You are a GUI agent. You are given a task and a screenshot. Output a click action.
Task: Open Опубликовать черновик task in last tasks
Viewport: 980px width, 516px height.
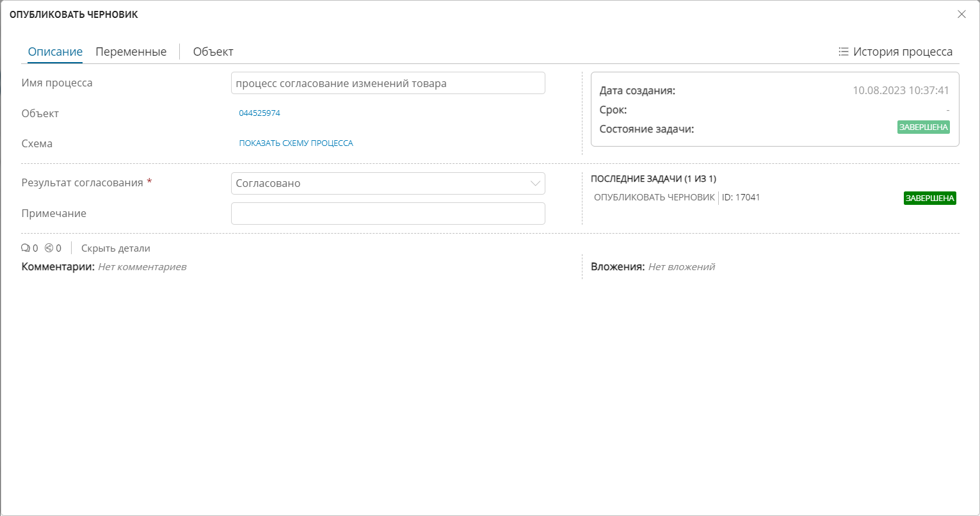coord(654,197)
